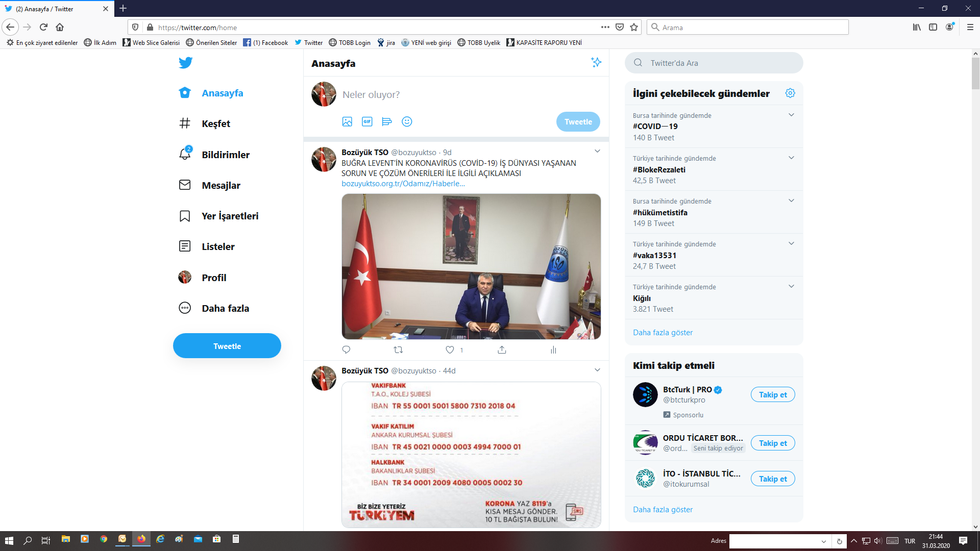Expand options for #hükümetistifa trend

(x=791, y=201)
